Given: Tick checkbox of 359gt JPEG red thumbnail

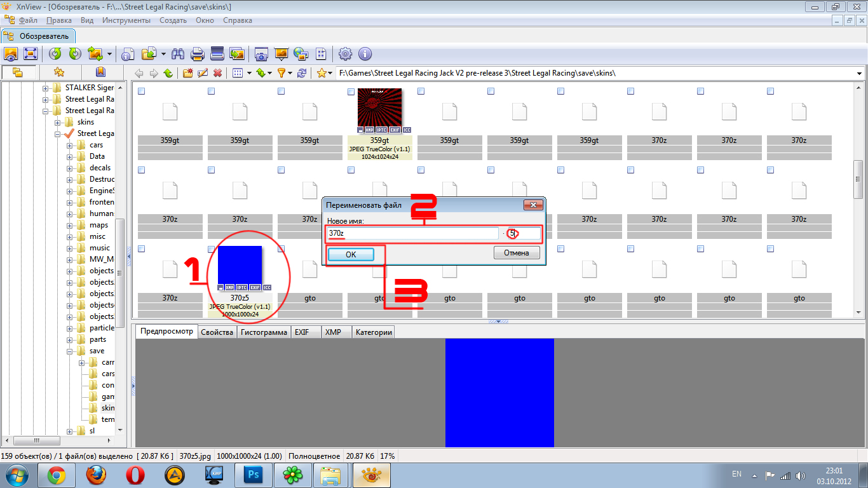Looking at the screenshot, I should coord(351,91).
